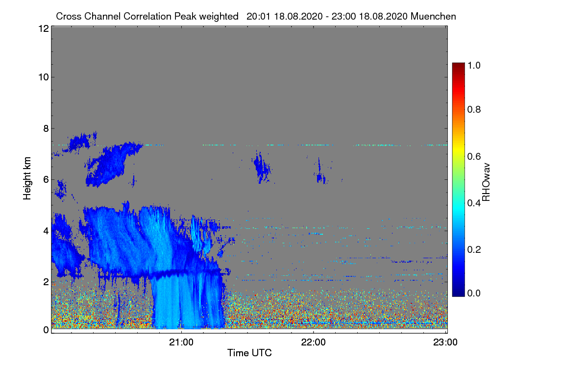The height and width of the screenshot is (392, 588).
Task: Click the '8' height tick label
Action: click(x=46, y=128)
